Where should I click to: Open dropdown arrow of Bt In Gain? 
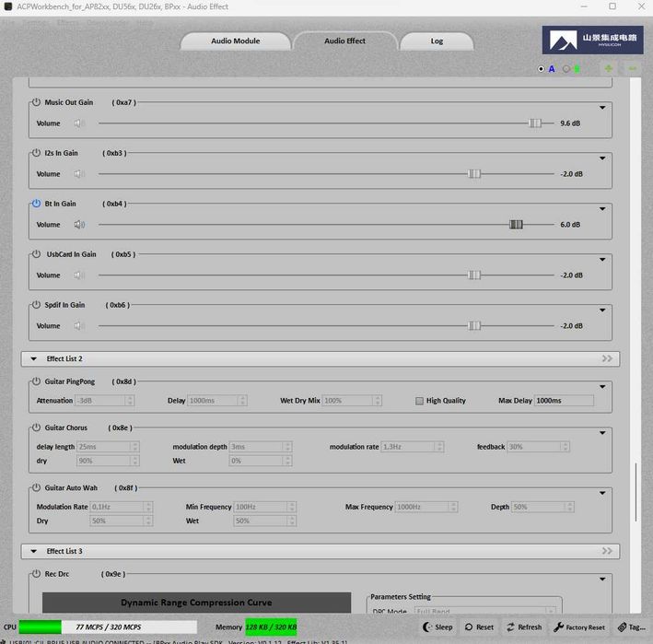pos(602,209)
